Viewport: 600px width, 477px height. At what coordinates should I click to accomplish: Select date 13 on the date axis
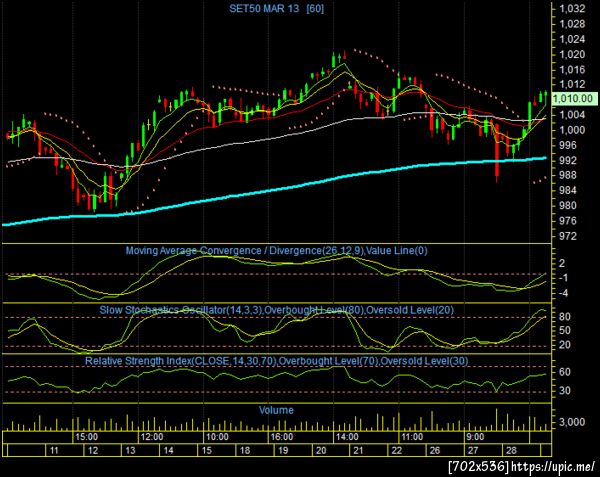pos(130,450)
